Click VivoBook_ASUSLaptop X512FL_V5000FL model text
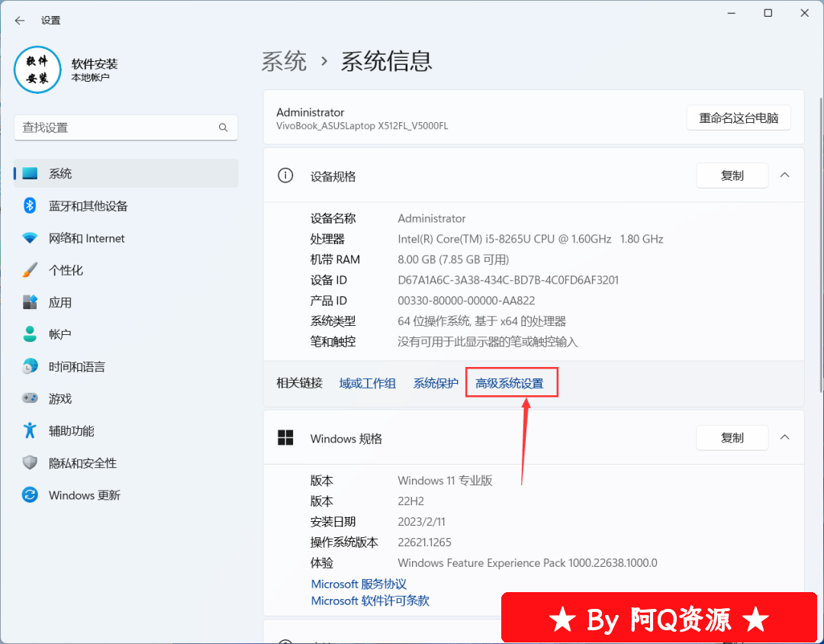The height and width of the screenshot is (644, 824). (362, 126)
